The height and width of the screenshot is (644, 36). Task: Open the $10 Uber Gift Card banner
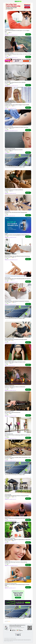(18, 60)
